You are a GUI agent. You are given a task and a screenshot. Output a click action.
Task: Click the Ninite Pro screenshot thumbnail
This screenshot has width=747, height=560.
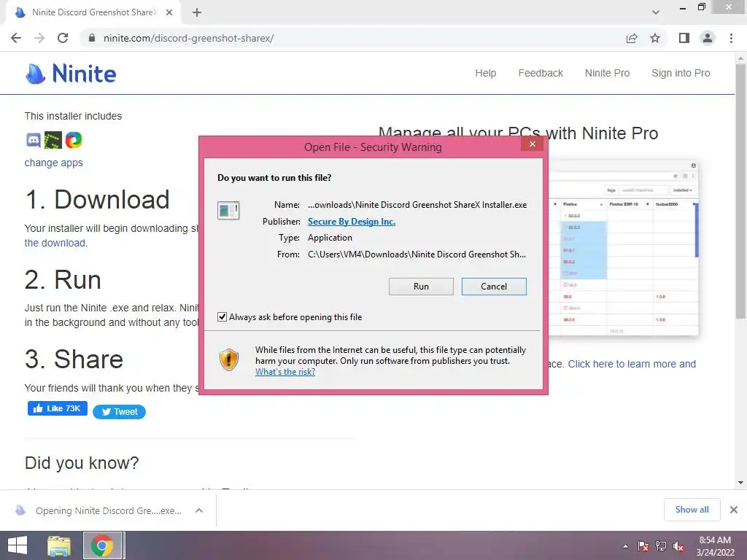(624, 248)
